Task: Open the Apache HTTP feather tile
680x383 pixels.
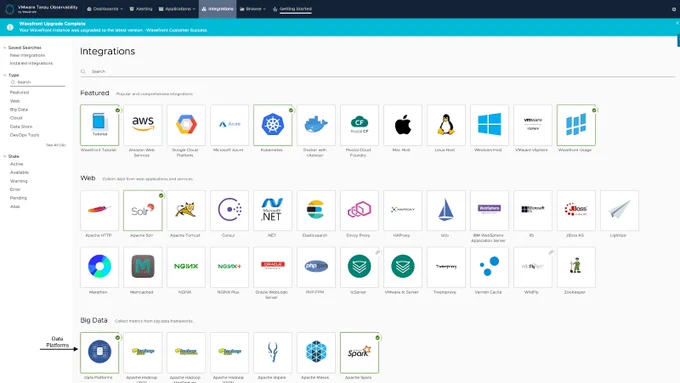Action: click(99, 210)
